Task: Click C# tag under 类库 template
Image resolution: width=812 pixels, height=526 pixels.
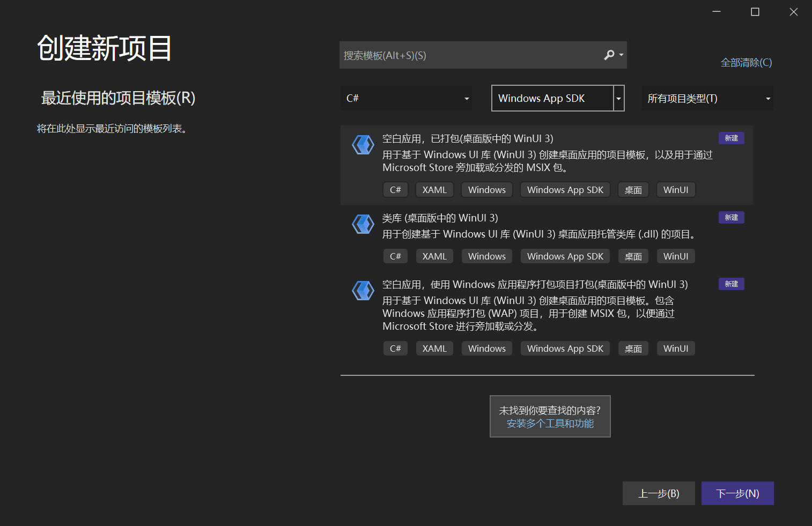Action: pos(395,256)
